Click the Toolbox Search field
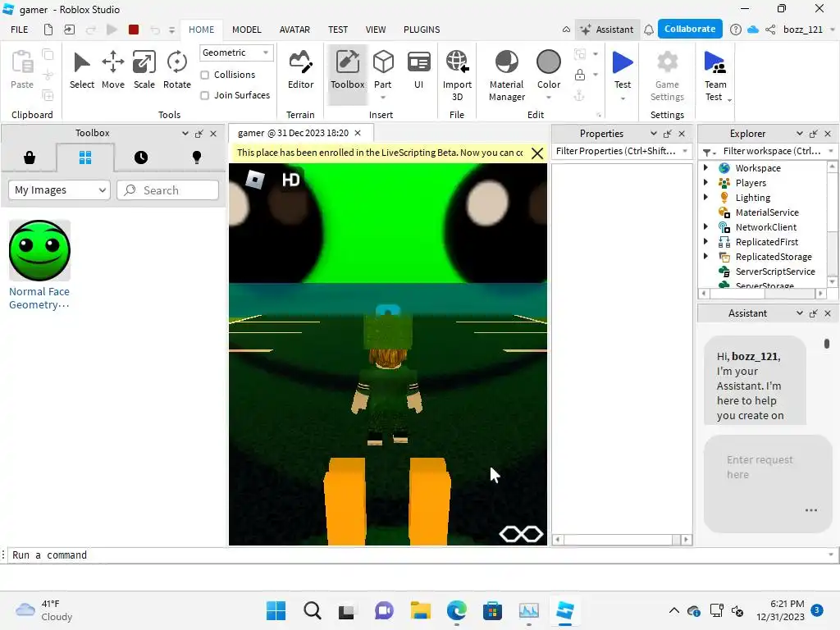 (167, 190)
